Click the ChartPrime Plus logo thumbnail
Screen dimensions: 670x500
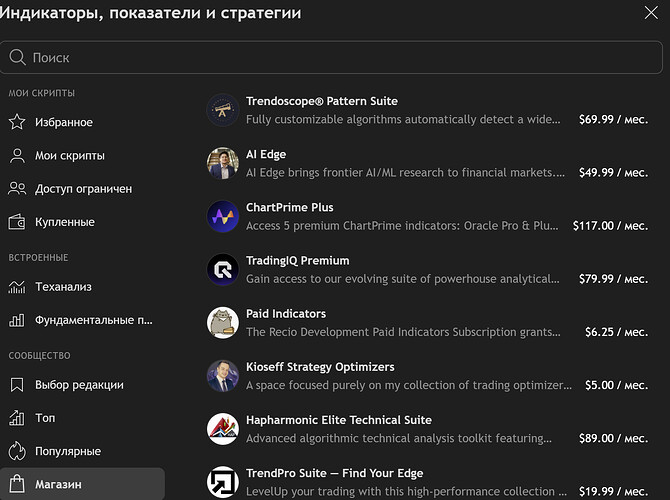pyautogui.click(x=222, y=216)
